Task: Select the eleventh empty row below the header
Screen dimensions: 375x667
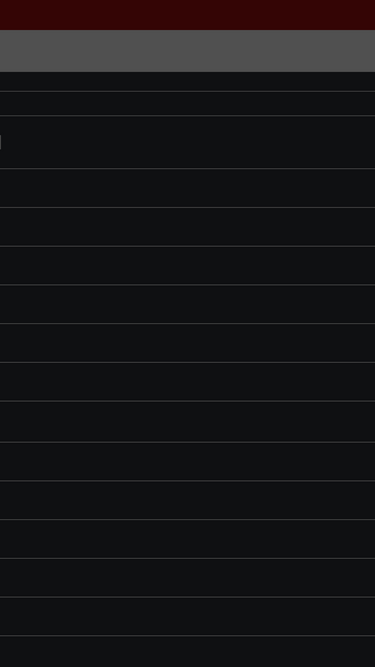Action: [188, 462]
